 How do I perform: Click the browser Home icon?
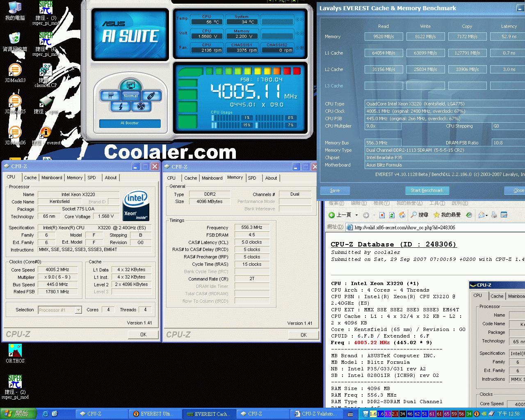click(402, 215)
